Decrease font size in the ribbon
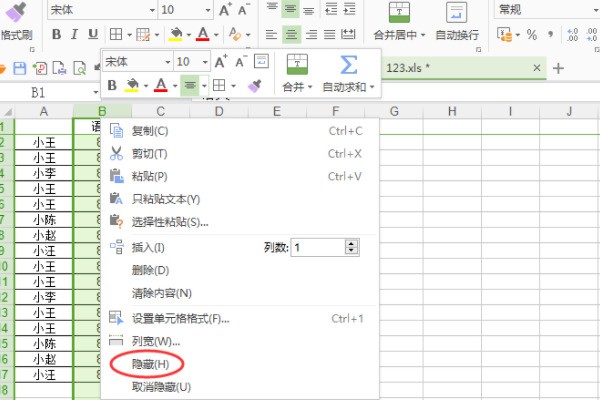The height and width of the screenshot is (400, 600). click(244, 10)
